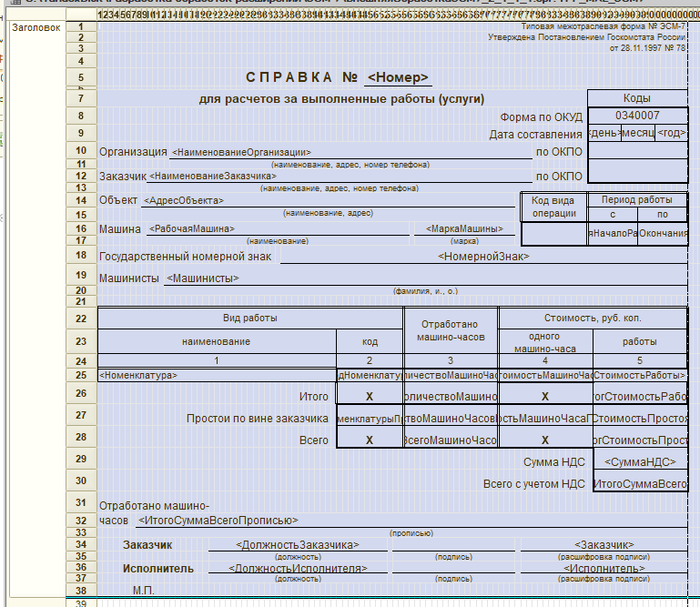Click the <Исполнитель> signature name cell

[604, 568]
